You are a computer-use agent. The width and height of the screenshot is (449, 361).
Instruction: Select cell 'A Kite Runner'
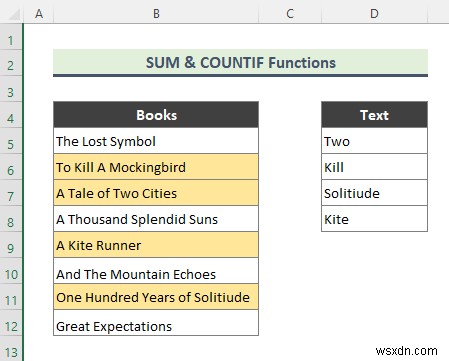click(x=156, y=245)
